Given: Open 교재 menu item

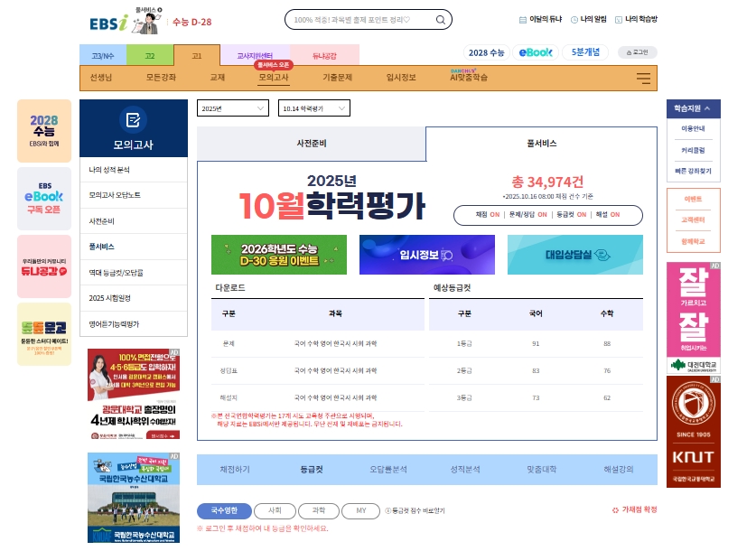Looking at the screenshot, I should [x=218, y=77].
